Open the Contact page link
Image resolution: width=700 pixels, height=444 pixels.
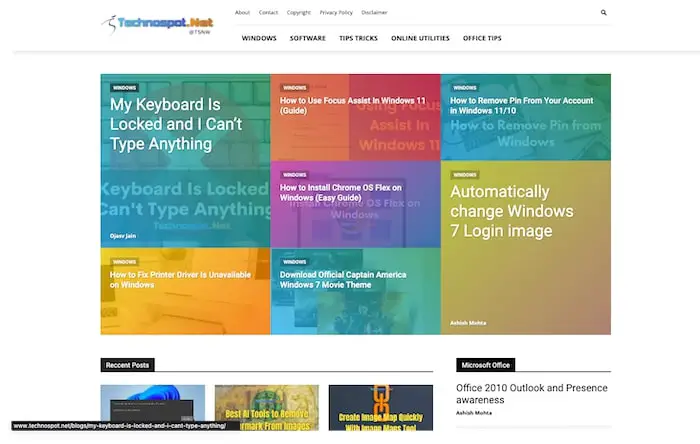pyautogui.click(x=268, y=12)
